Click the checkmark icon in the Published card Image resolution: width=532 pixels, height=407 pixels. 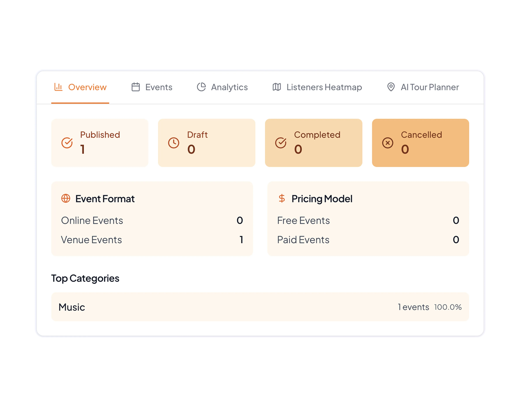[x=67, y=143]
